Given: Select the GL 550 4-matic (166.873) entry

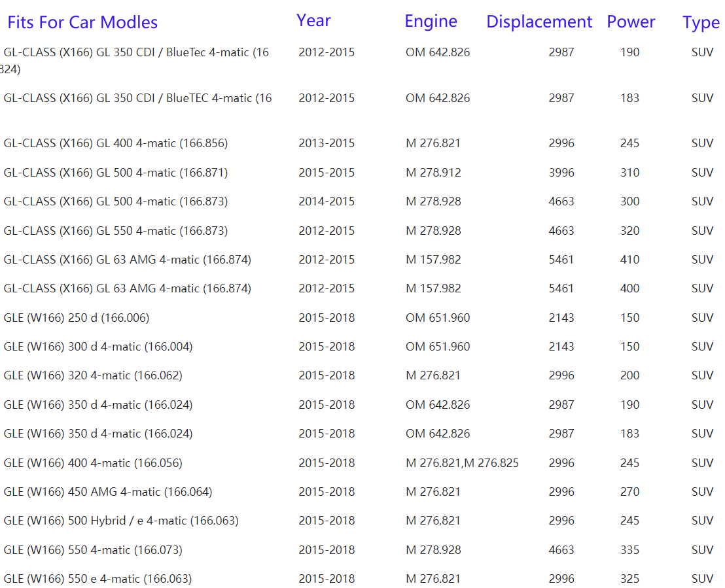Looking at the screenshot, I should [x=116, y=231].
